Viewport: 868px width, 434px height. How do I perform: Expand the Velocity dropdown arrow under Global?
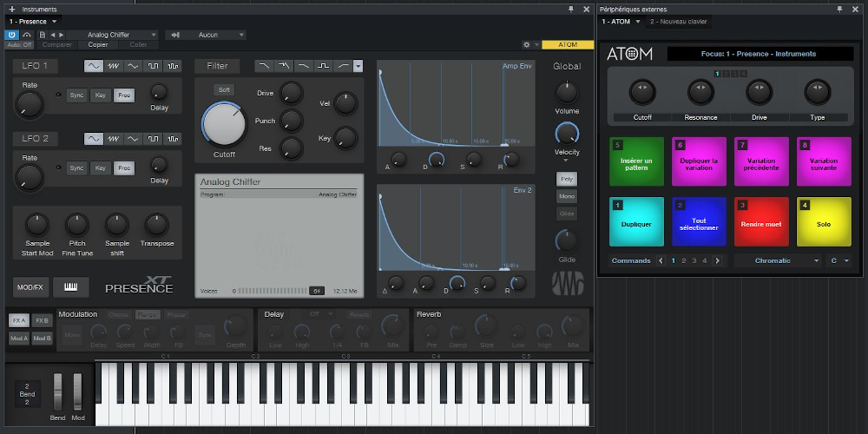[566, 161]
